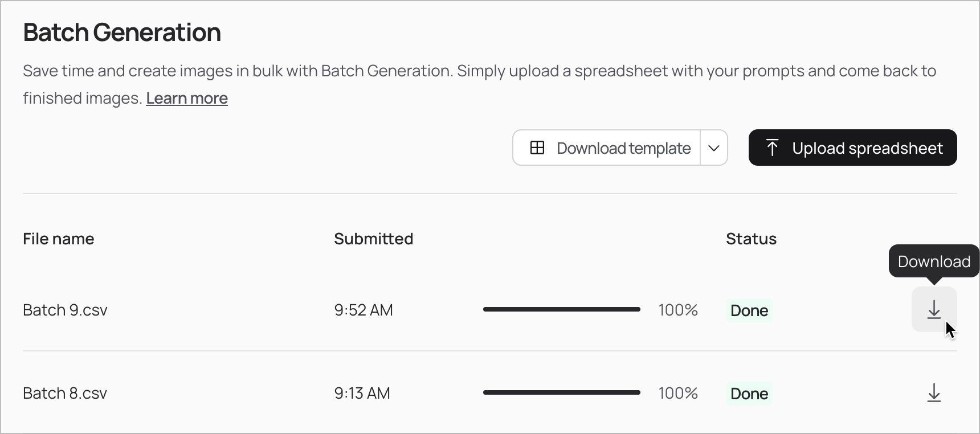Click the Download template button
The height and width of the screenshot is (434, 980).
[x=606, y=148]
